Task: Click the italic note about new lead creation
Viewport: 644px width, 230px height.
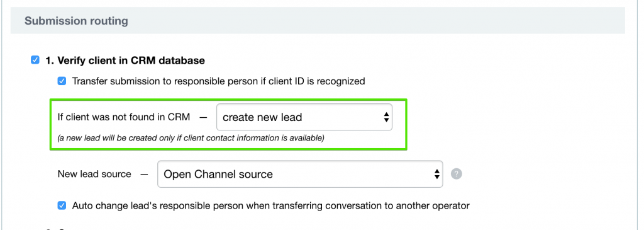Action: click(x=191, y=138)
